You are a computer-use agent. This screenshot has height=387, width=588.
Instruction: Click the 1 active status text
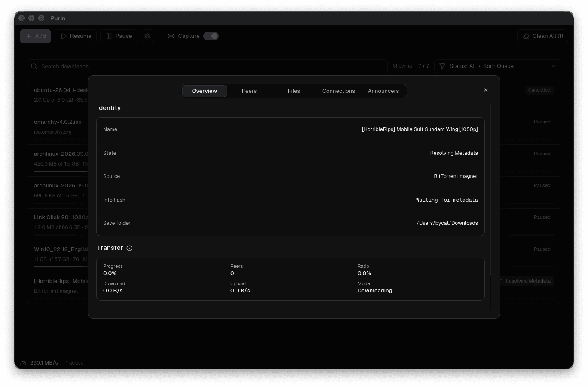(x=75, y=363)
